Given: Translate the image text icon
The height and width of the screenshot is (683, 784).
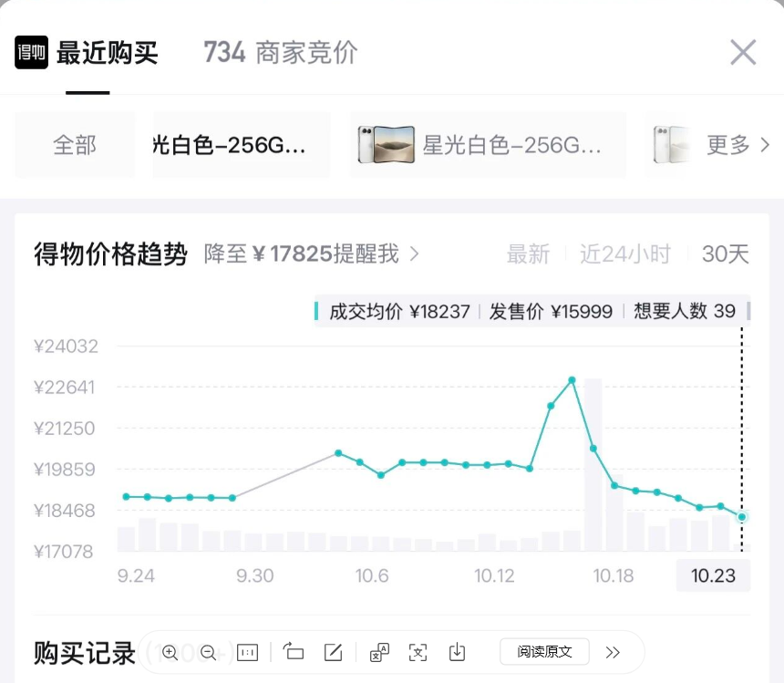Looking at the screenshot, I should pyautogui.click(x=379, y=652).
